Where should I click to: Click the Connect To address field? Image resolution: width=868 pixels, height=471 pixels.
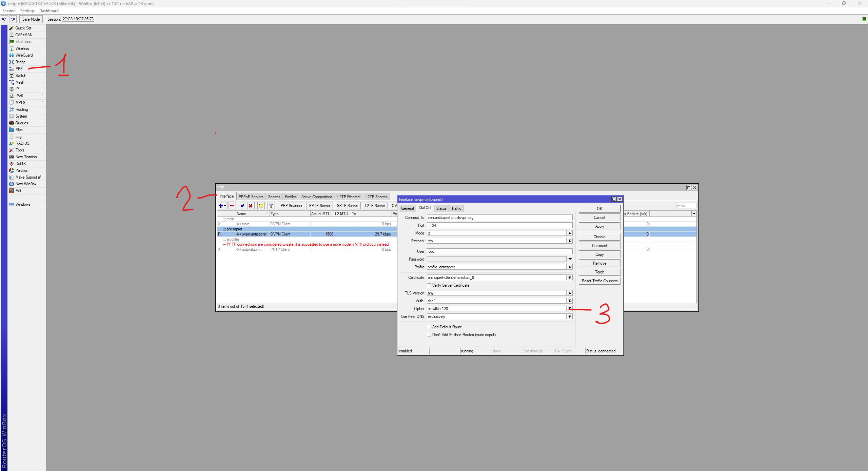499,218
